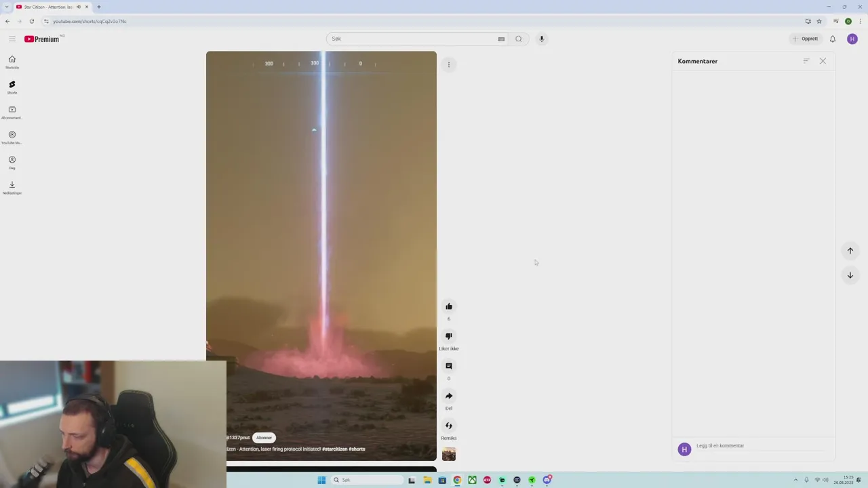868x488 pixels.
Task: Dislike the short with thumbs down
Action: 448,336
